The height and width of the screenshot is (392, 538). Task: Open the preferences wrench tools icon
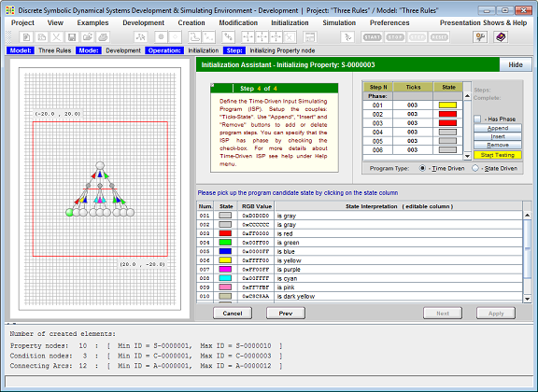(480, 37)
